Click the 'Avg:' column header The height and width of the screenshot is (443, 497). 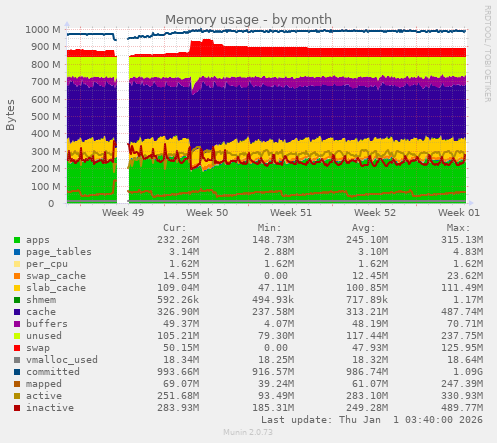point(364,228)
